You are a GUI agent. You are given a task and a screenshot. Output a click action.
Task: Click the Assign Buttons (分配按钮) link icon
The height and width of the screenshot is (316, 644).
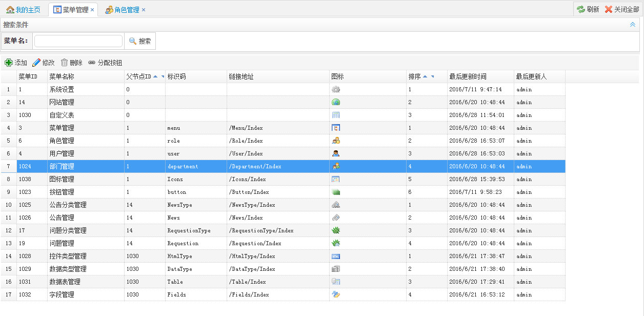[92, 63]
